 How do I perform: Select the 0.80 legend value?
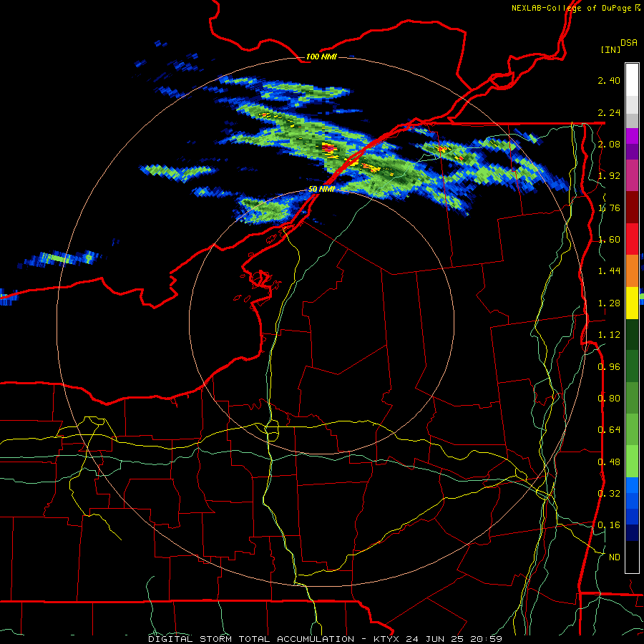609,399
